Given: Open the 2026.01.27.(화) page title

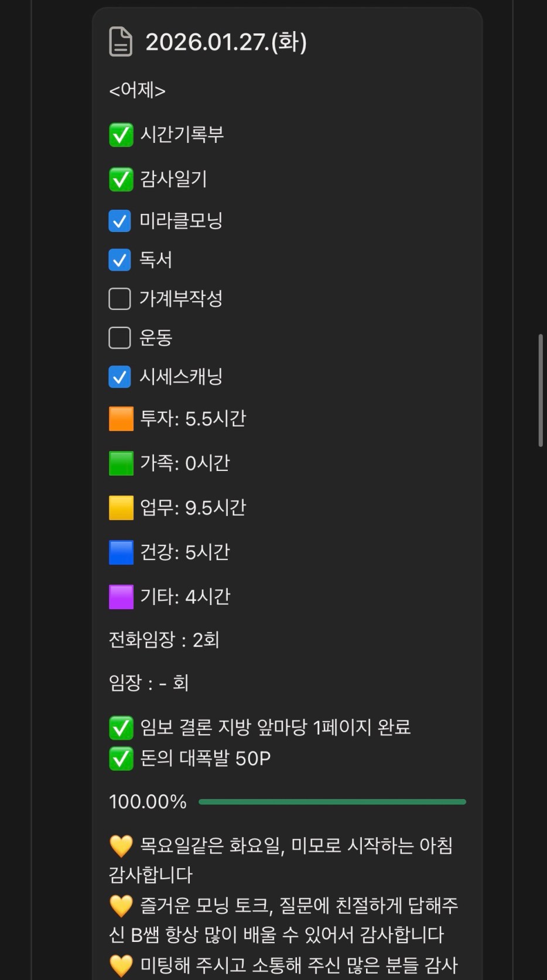Looking at the screenshot, I should pos(225,42).
